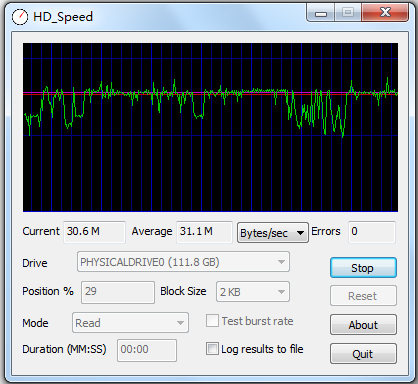The image size is (418, 384).
Task: Click the Position % label
Action: (x=48, y=291)
